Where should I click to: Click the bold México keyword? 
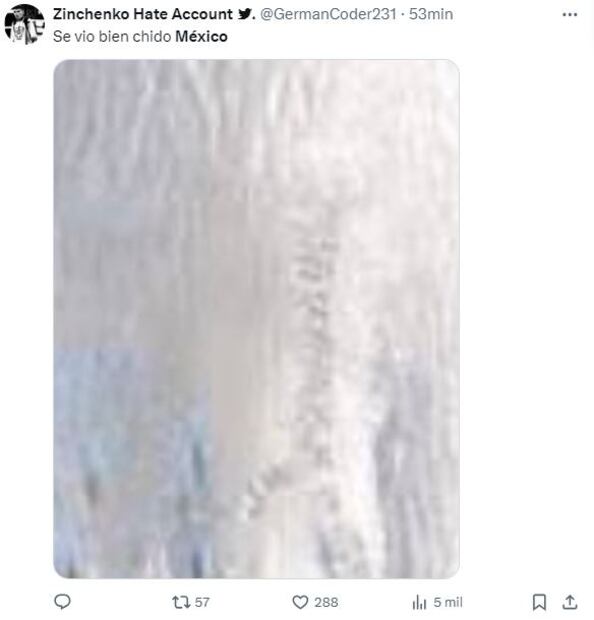(x=201, y=36)
